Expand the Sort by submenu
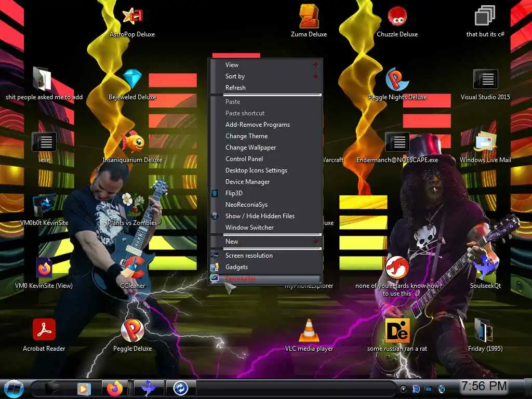This screenshot has width=532, height=399. 266,76
